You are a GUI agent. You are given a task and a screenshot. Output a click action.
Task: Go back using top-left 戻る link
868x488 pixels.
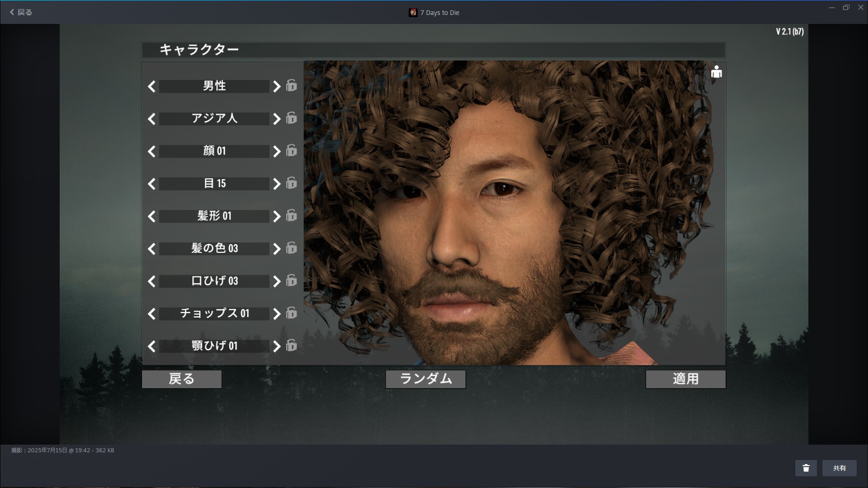21,12
